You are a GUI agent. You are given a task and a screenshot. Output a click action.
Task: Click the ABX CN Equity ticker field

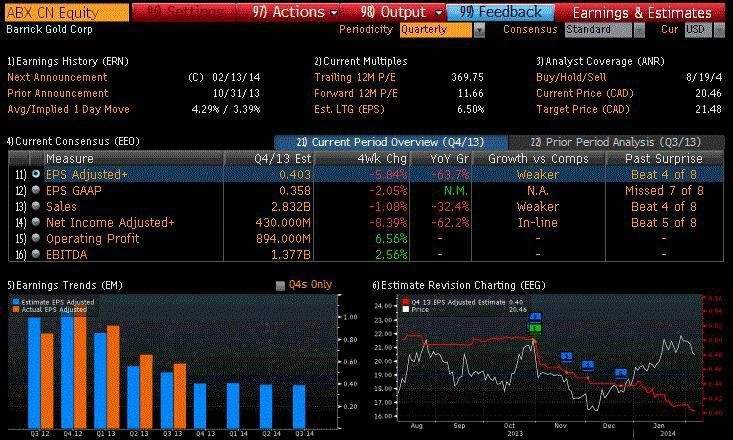[x=67, y=12]
